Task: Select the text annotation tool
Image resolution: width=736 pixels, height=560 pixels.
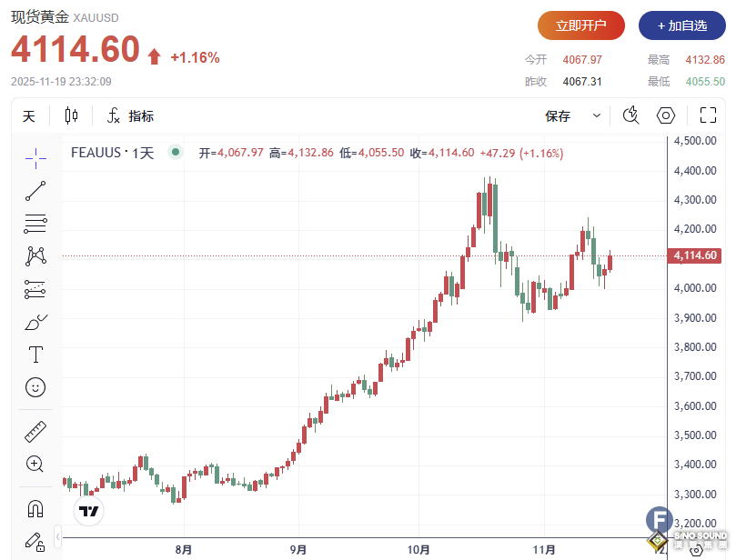Action: (x=35, y=355)
